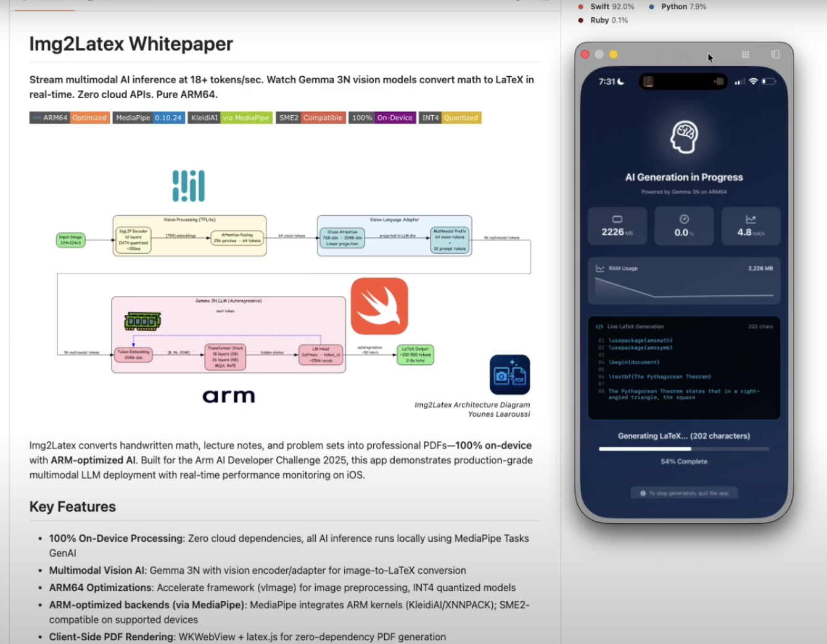Tap the gauge icon above 0.0 %
The width and height of the screenshot is (827, 644).
click(684, 219)
